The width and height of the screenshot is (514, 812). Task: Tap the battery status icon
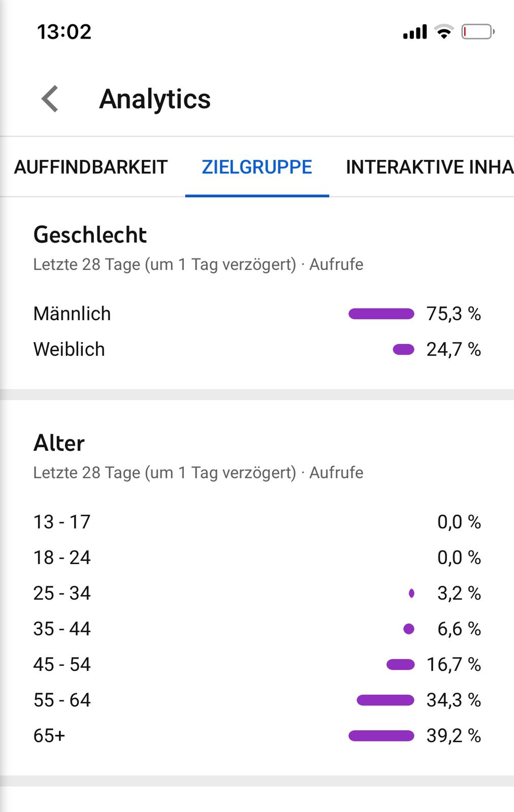(477, 32)
